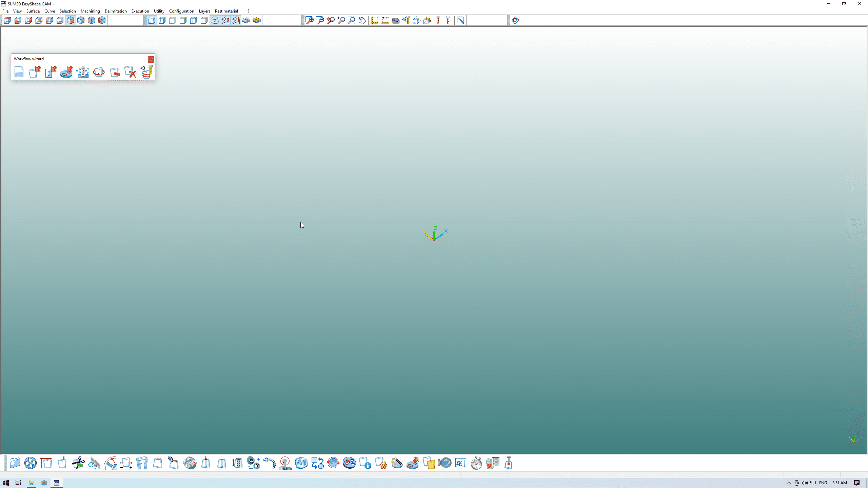The height and width of the screenshot is (488, 868).
Task: Click the milling tool icon in Workflow wizard
Action: 82,72
